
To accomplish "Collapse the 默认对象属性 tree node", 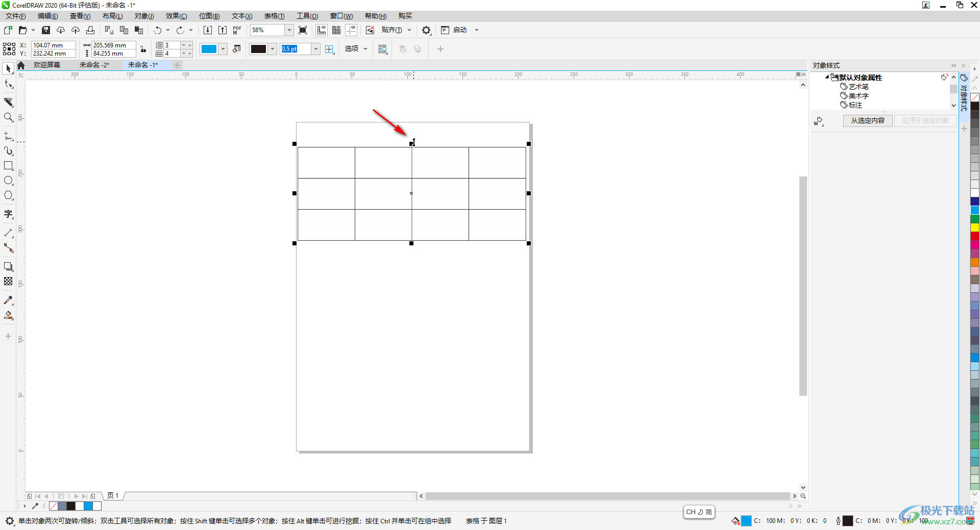I will [827, 77].
